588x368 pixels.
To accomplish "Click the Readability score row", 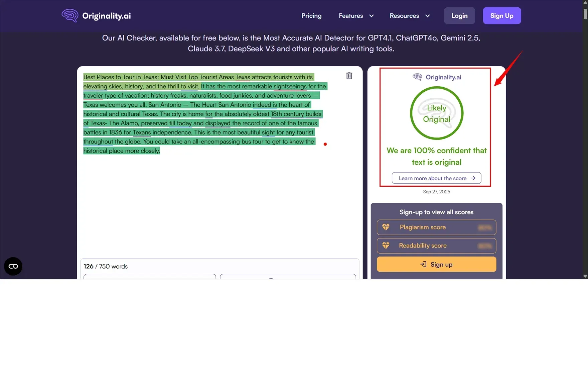I will [x=436, y=246].
